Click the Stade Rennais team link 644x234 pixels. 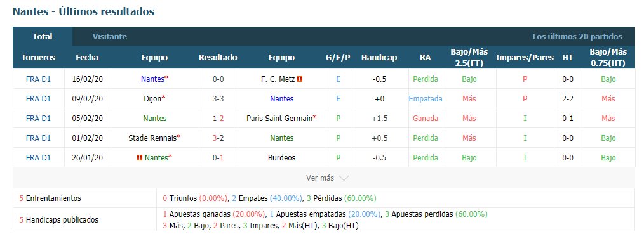tap(152, 138)
